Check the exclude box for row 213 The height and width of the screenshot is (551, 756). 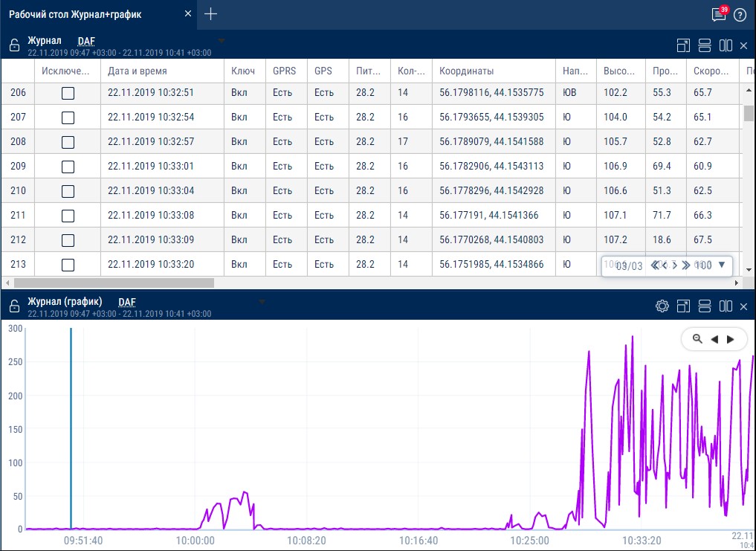pyautogui.click(x=68, y=265)
